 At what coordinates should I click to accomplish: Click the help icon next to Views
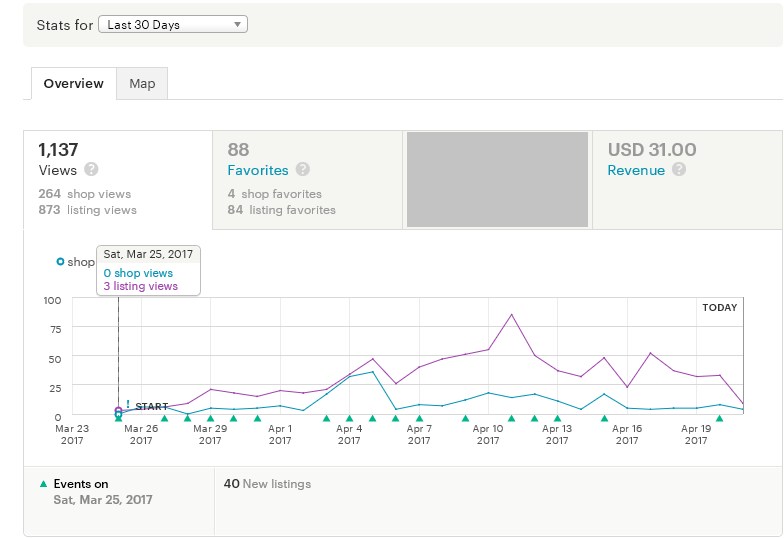coord(91,170)
